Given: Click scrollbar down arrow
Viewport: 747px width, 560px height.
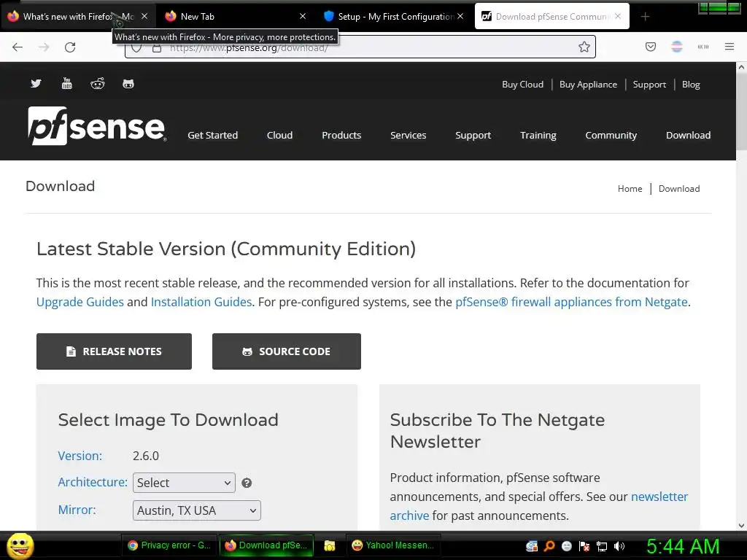Looking at the screenshot, I should pyautogui.click(x=741, y=525).
